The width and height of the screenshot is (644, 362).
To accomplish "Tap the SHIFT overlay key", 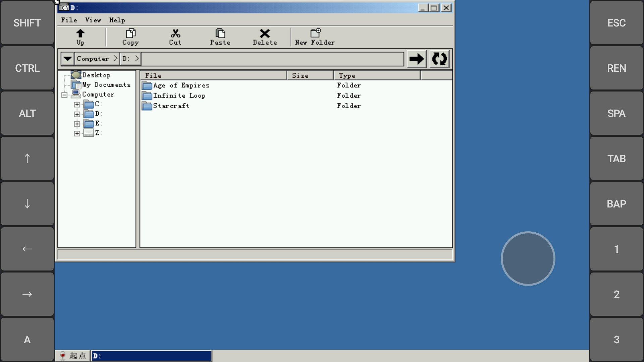I will coord(27,23).
